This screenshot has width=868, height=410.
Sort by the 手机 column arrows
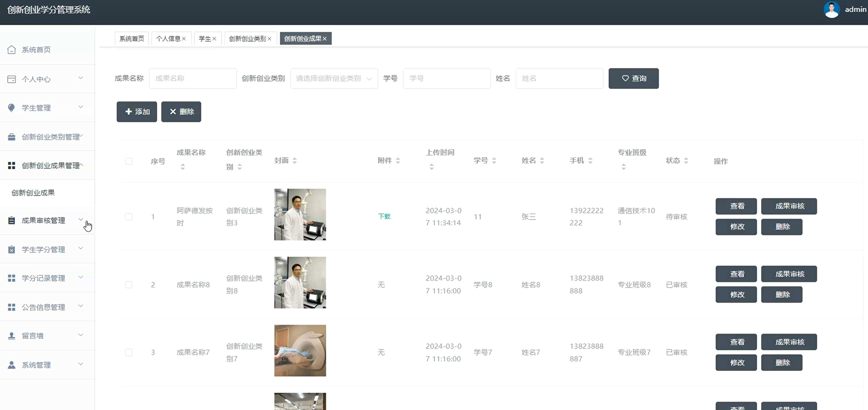(x=590, y=161)
